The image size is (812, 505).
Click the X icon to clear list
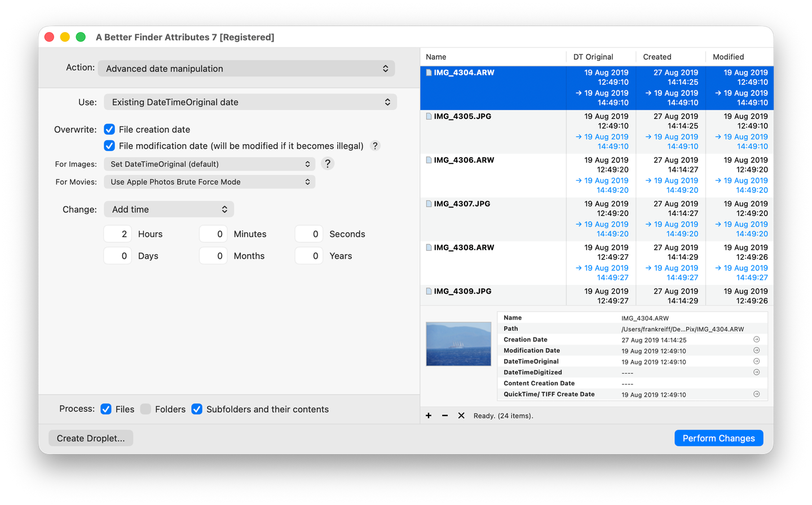[x=461, y=415]
